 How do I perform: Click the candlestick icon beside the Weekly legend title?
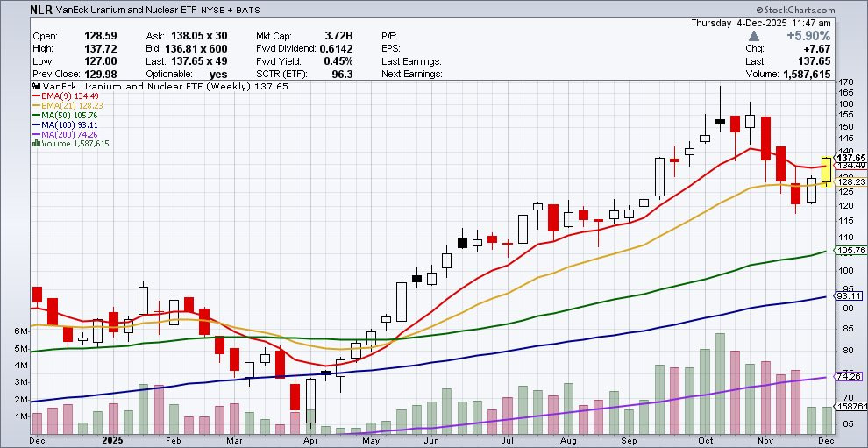[x=37, y=87]
